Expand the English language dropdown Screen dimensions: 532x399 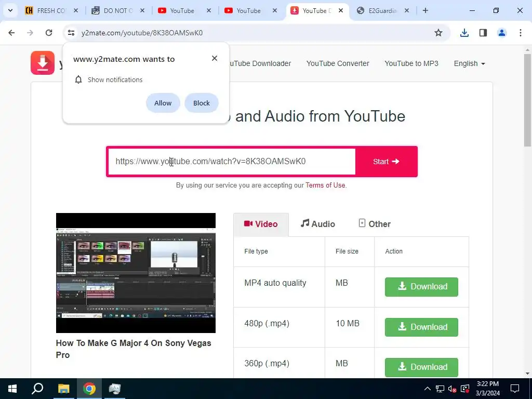coord(469,63)
